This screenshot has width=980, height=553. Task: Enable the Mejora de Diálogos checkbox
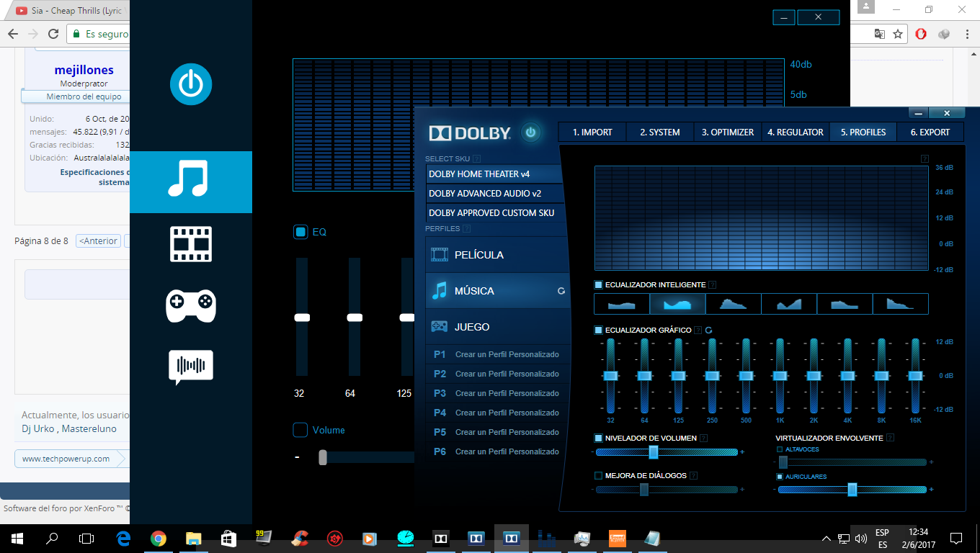click(598, 476)
